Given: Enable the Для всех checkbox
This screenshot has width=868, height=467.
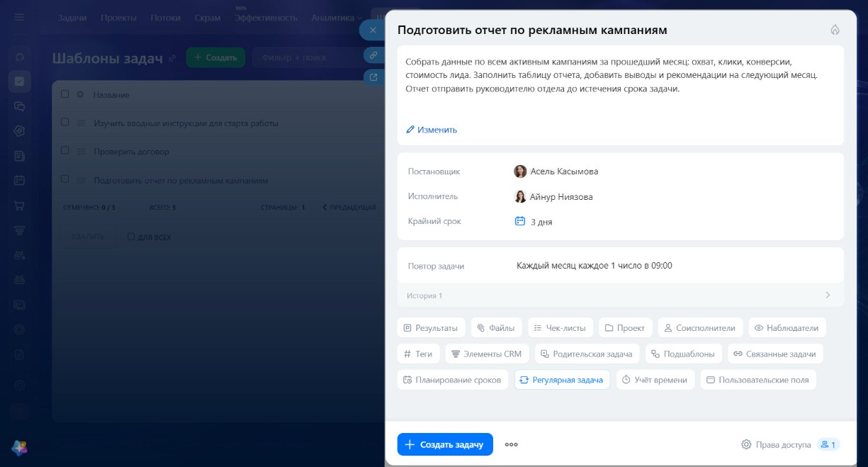Looking at the screenshot, I should (131, 237).
